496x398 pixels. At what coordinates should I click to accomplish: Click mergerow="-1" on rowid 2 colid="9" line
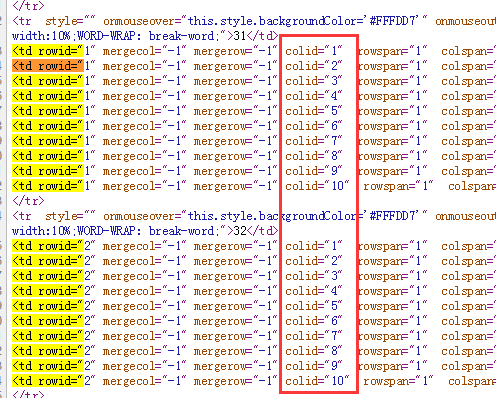(x=235, y=366)
